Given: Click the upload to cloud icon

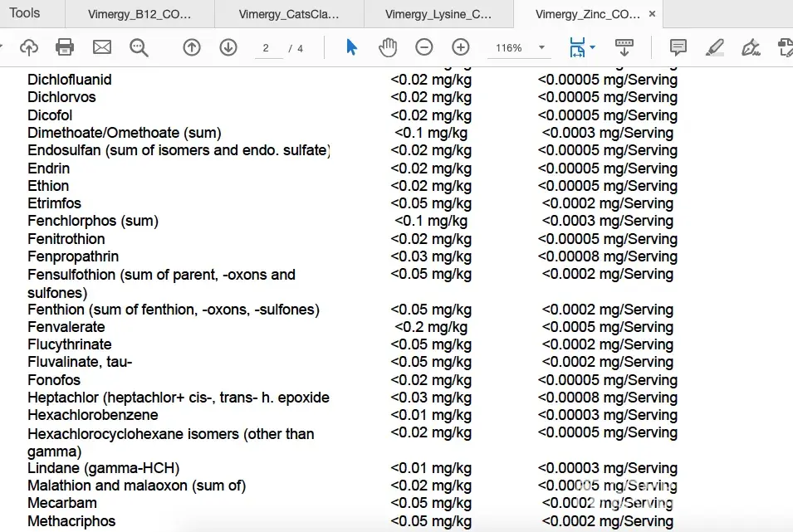Looking at the screenshot, I should point(29,48).
